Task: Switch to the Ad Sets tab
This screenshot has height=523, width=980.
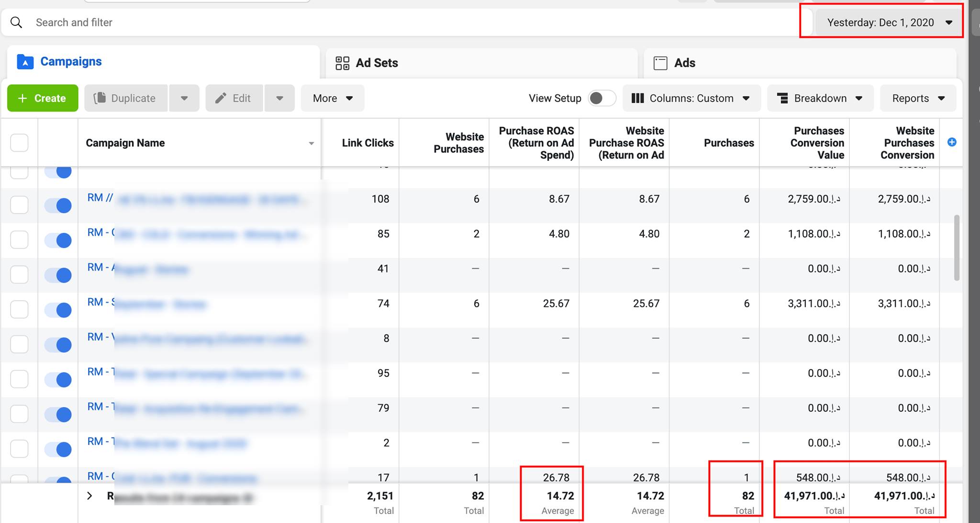Action: tap(376, 63)
